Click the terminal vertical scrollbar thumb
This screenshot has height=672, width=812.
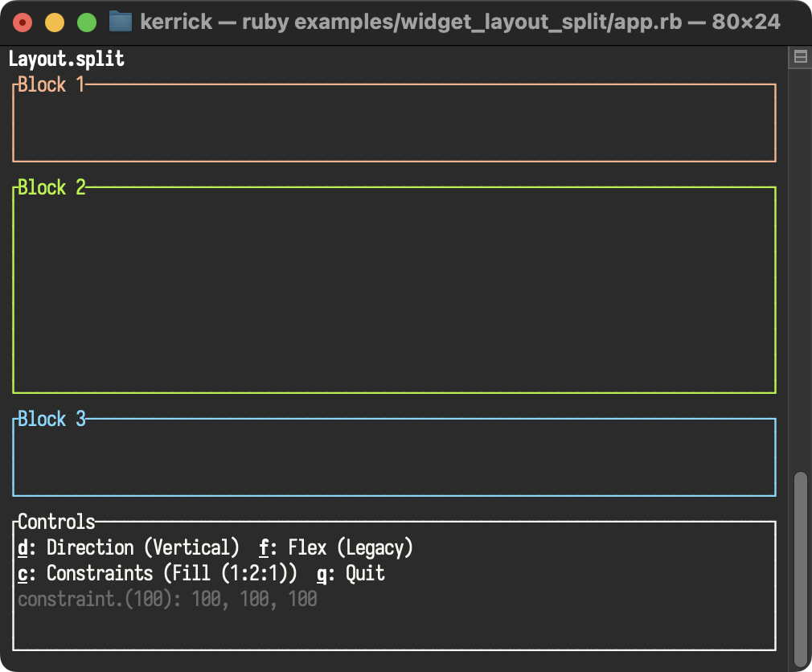[x=801, y=569]
